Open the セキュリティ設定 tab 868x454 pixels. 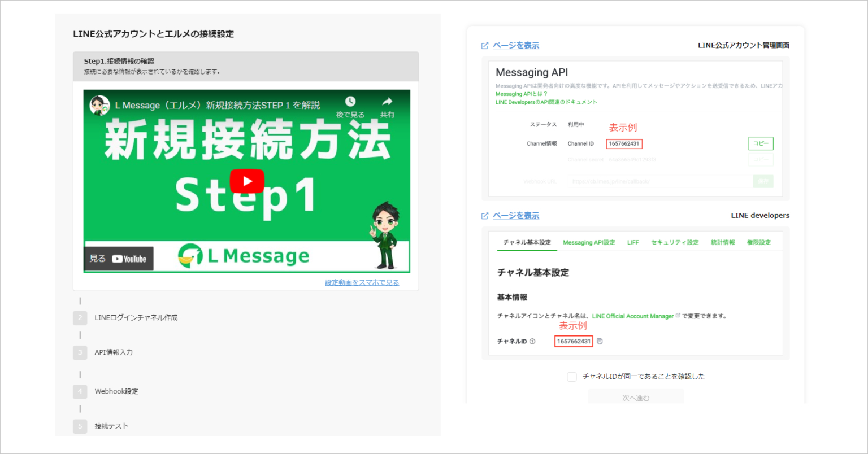(x=675, y=242)
